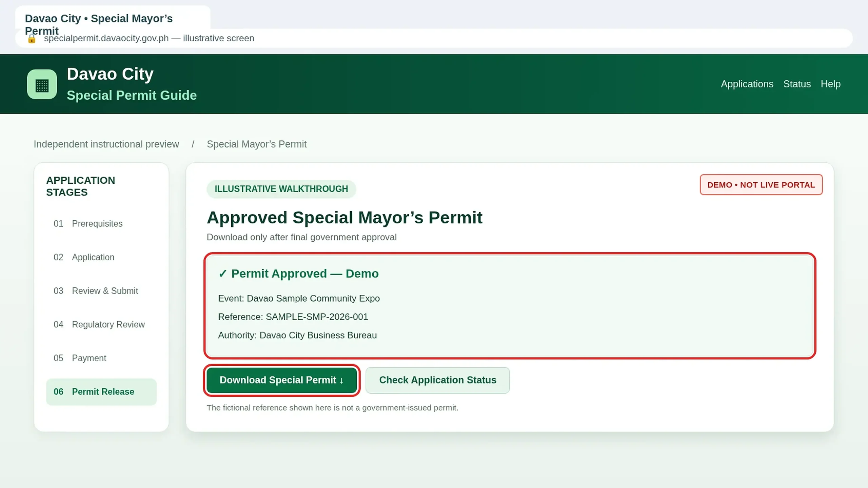The height and width of the screenshot is (488, 868).
Task: Go to stage 04 Regulatory Review
Action: coord(101,324)
